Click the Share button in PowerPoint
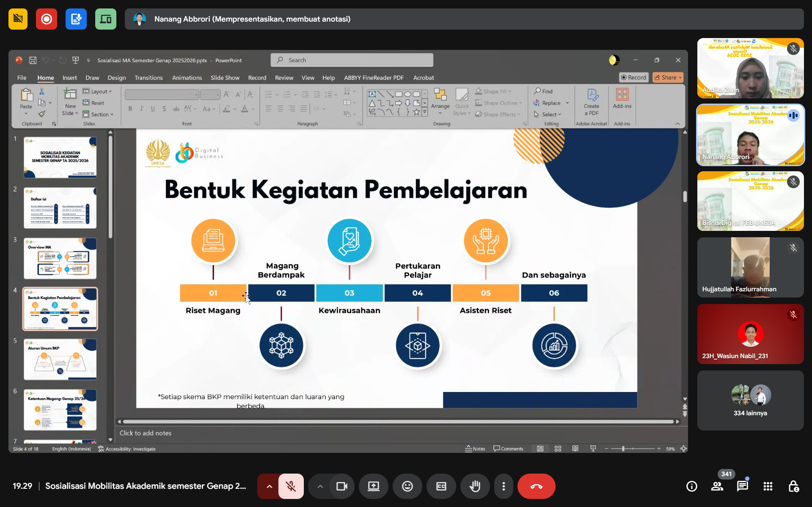 [667, 77]
